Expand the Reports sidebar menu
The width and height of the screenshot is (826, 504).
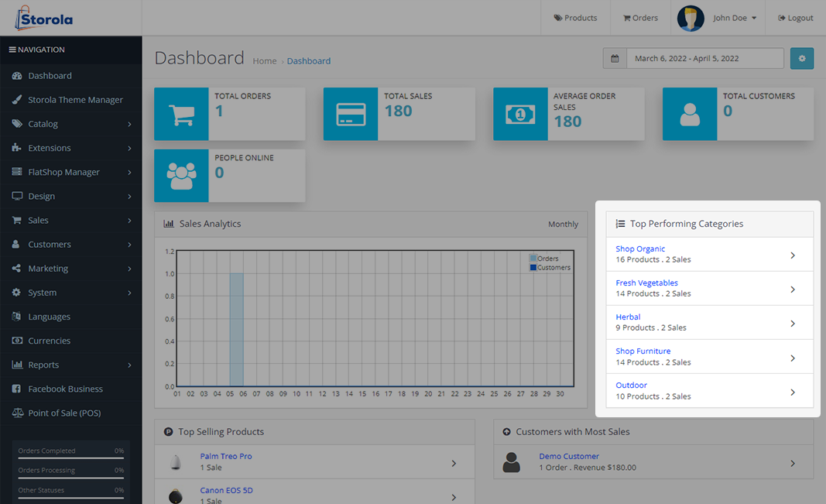coord(71,365)
